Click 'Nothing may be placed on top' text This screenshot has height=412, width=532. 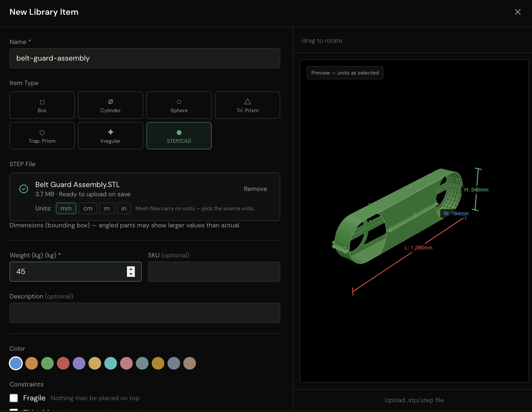[95, 398]
